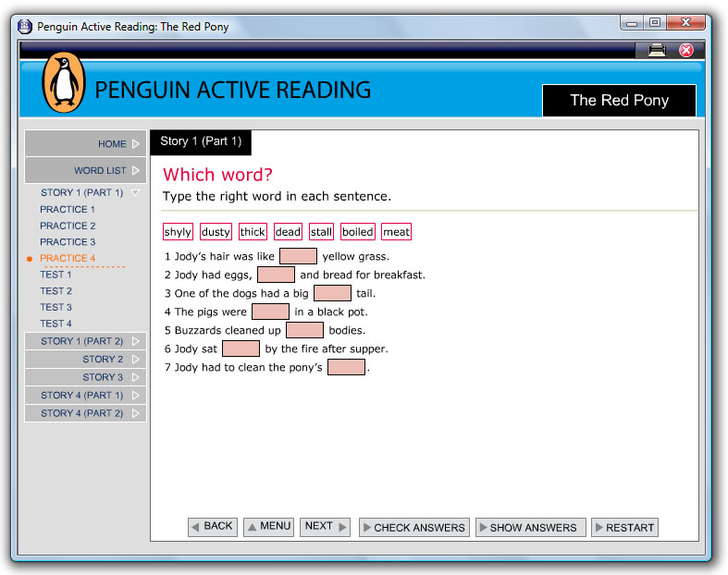Viewport: 728px width, 575px height.
Task: Click the app icon in title bar
Action: [25, 26]
